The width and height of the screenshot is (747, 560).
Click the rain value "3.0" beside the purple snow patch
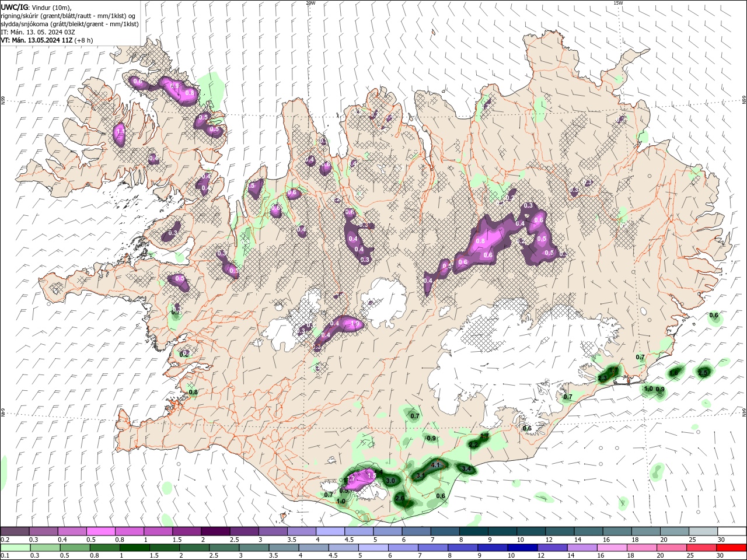[390, 481]
